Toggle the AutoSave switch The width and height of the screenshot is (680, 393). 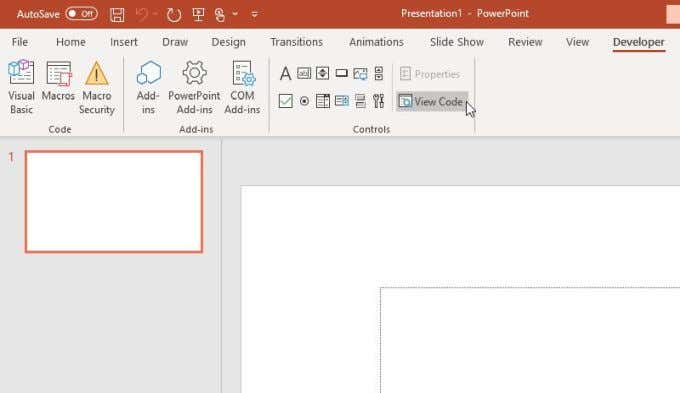pyautogui.click(x=81, y=14)
